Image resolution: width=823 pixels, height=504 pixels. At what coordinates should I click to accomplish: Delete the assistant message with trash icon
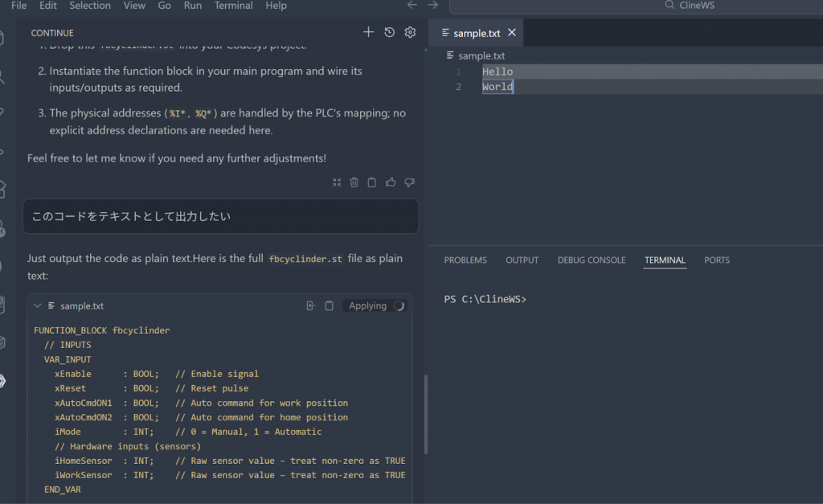click(x=354, y=182)
